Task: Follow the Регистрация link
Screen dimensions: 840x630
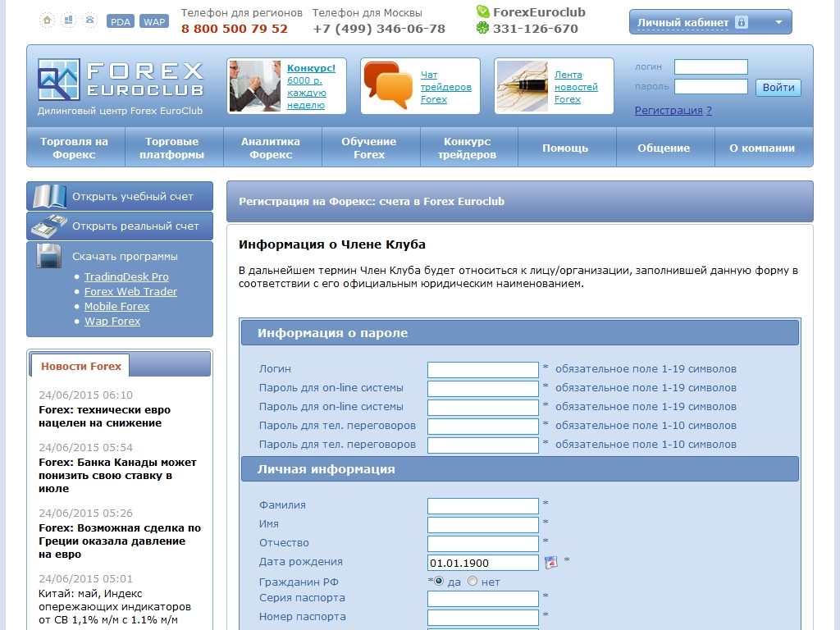Action: point(669,111)
